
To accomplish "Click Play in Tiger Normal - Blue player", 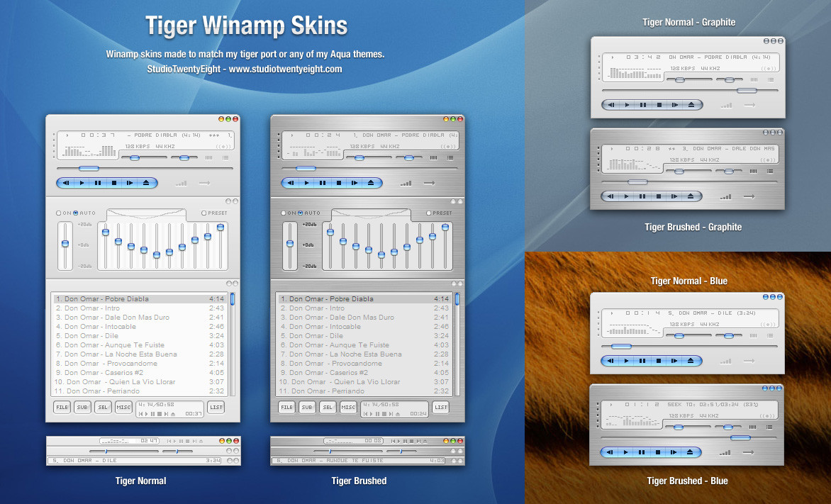I will (x=626, y=361).
